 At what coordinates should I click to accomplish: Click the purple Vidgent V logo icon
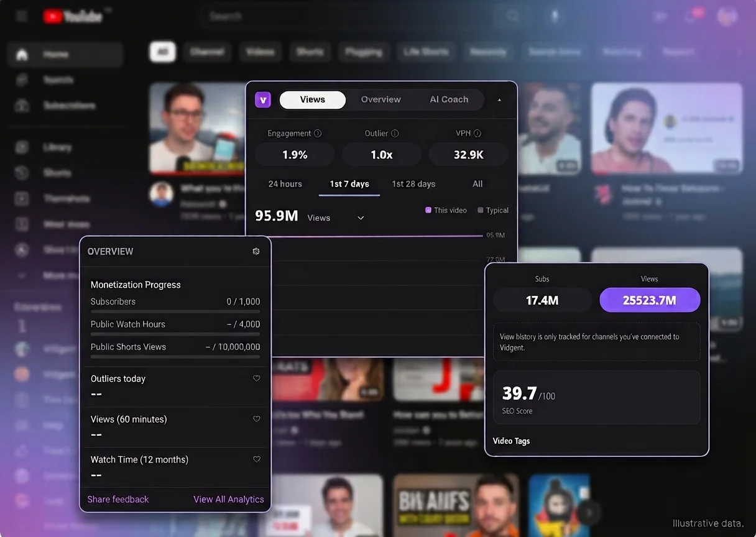click(263, 99)
